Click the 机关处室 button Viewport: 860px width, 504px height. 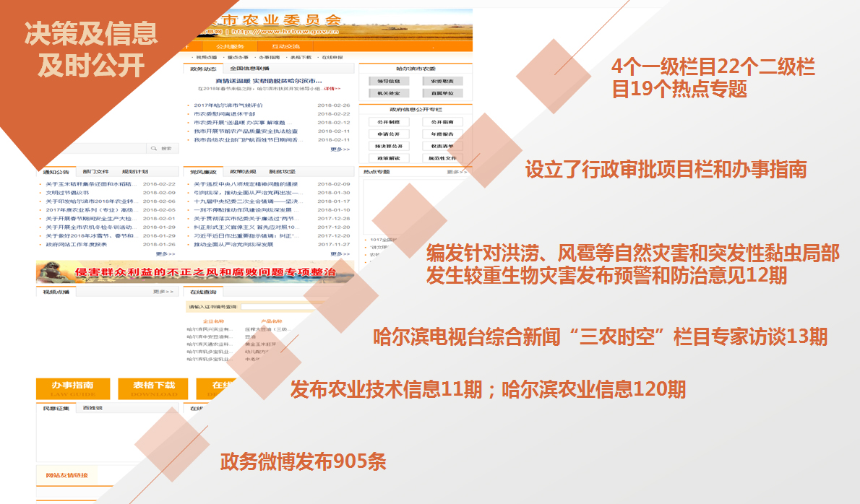point(389,93)
